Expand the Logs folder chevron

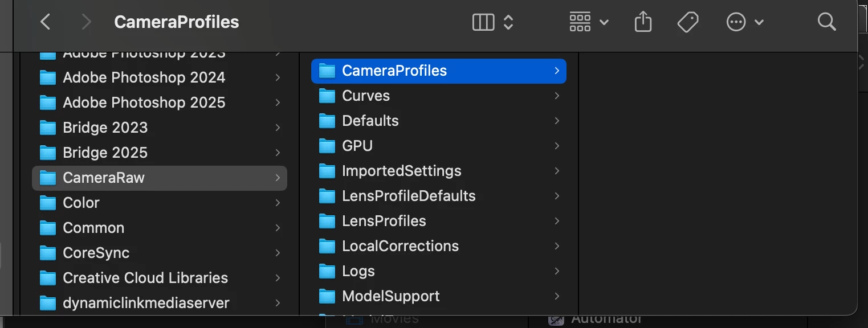tap(557, 271)
